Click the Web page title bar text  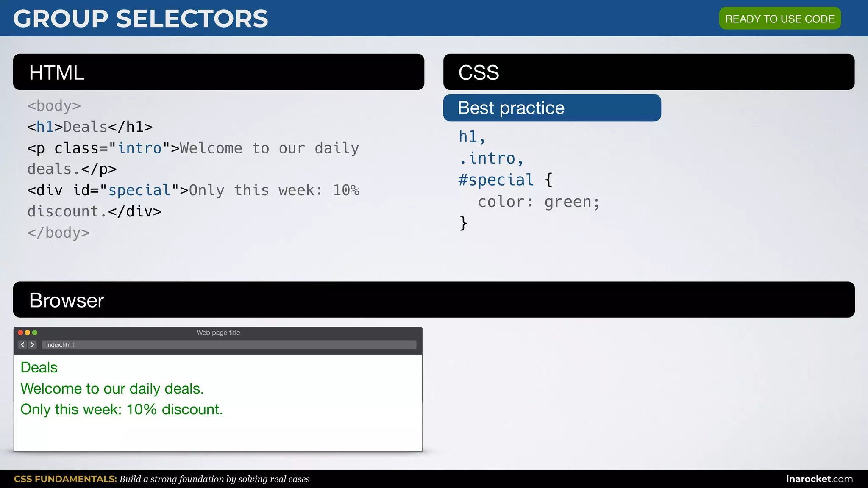(x=218, y=333)
